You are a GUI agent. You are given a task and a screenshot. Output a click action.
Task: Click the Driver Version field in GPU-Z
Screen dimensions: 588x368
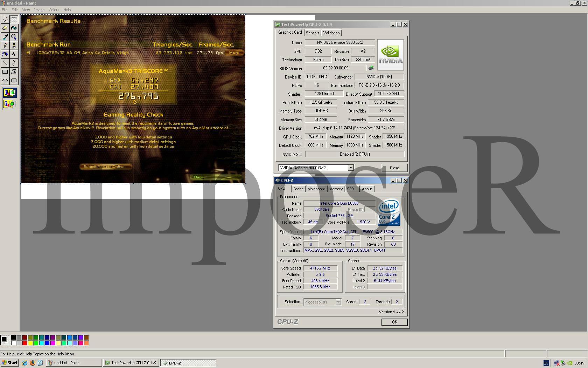[355, 128]
